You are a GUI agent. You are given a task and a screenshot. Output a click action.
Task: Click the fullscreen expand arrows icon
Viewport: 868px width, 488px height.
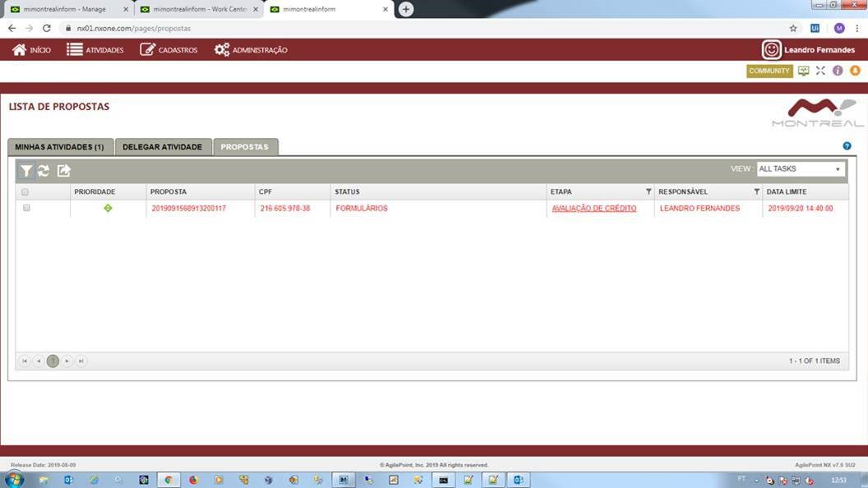pyautogui.click(x=820, y=71)
